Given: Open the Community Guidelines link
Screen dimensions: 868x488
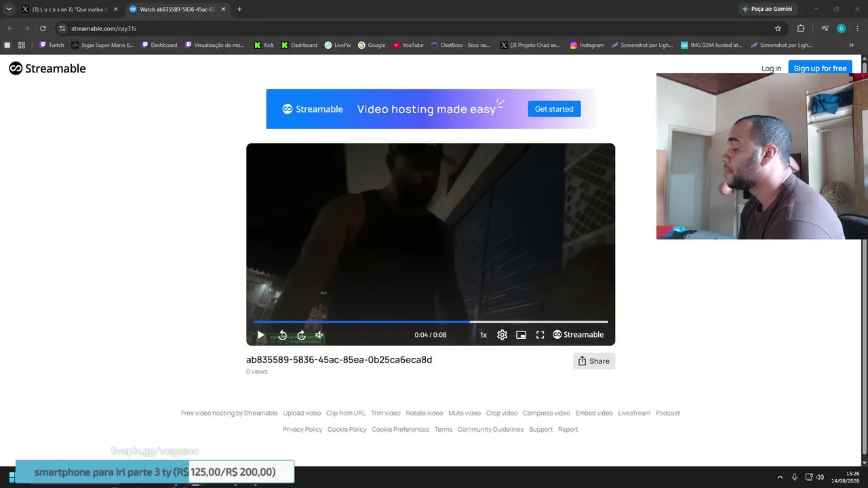Looking at the screenshot, I should [491, 429].
